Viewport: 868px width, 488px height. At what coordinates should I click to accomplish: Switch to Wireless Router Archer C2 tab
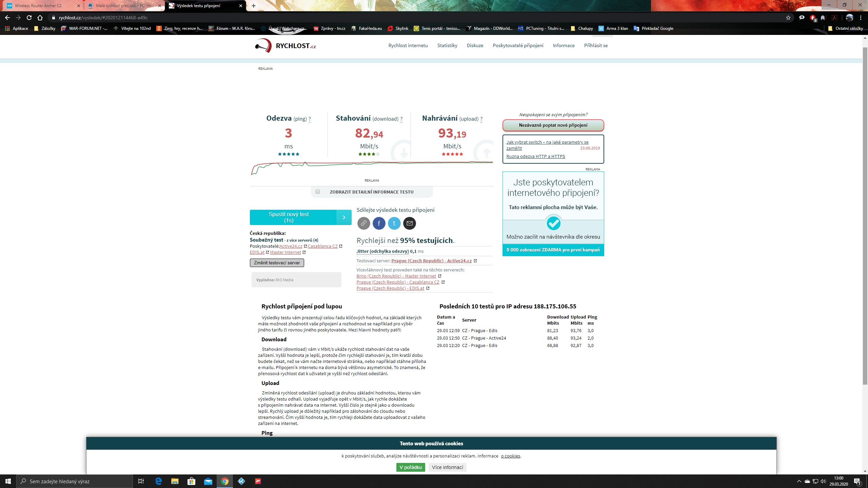(38, 6)
